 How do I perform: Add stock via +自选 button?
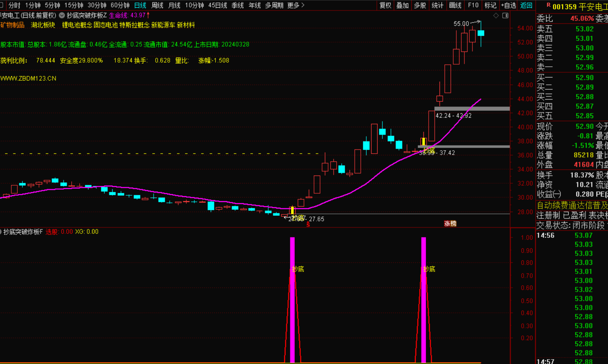coord(508,5)
